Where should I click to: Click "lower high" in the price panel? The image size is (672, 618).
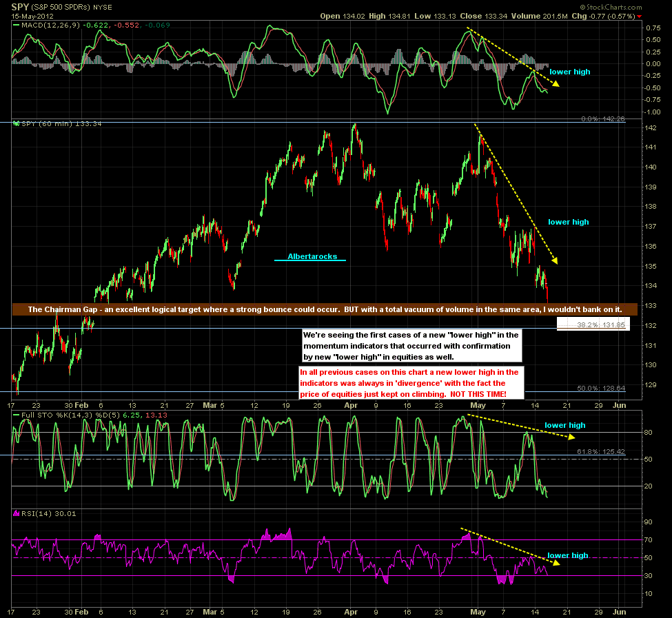[569, 222]
